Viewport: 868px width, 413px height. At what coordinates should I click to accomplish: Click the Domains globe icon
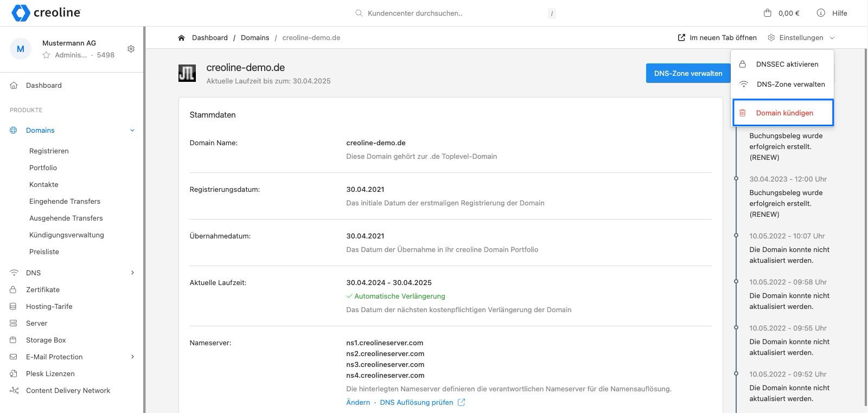(x=14, y=130)
